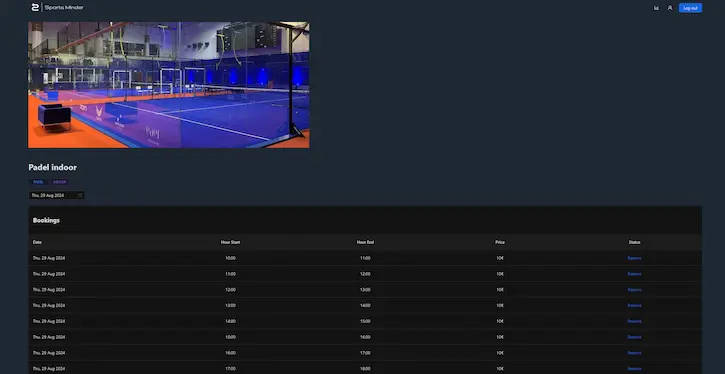Open the calendar icon in date field
Image resolution: width=725 pixels, height=374 pixels.
coord(80,196)
